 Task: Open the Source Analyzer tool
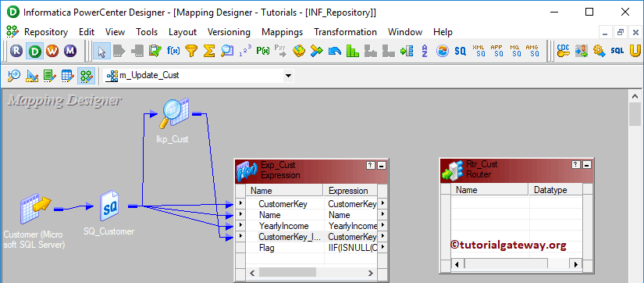click(14, 76)
